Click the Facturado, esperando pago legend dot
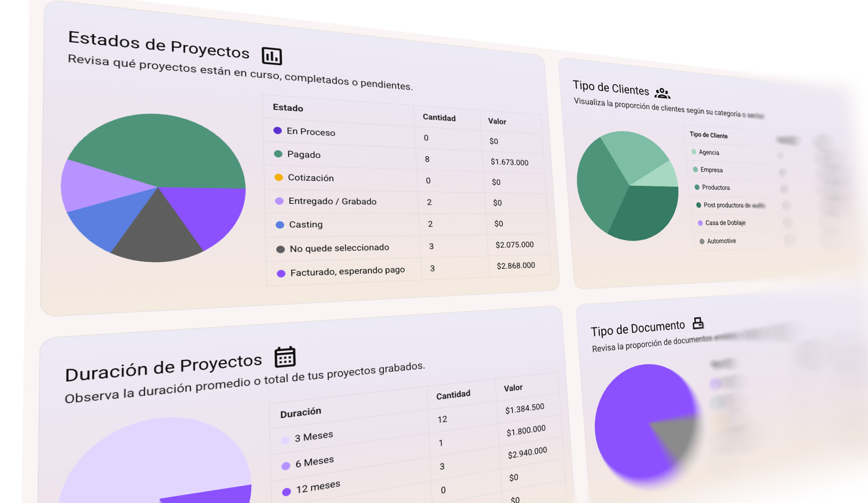868x503 pixels. [x=281, y=274]
